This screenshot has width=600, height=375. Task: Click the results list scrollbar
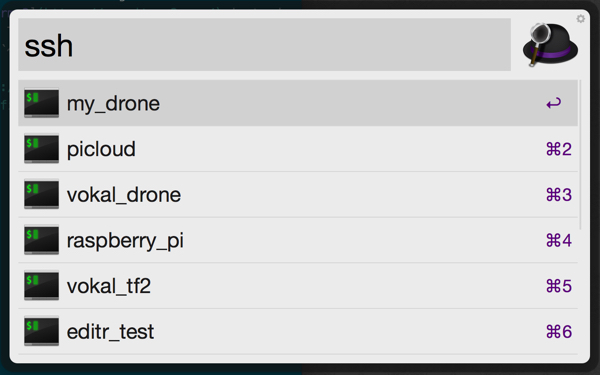[580, 155]
